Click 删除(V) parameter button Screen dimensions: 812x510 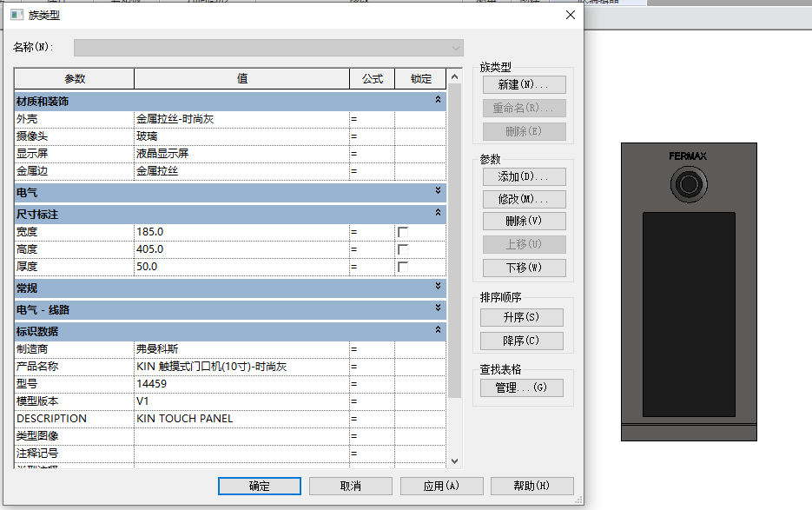pyautogui.click(x=524, y=222)
